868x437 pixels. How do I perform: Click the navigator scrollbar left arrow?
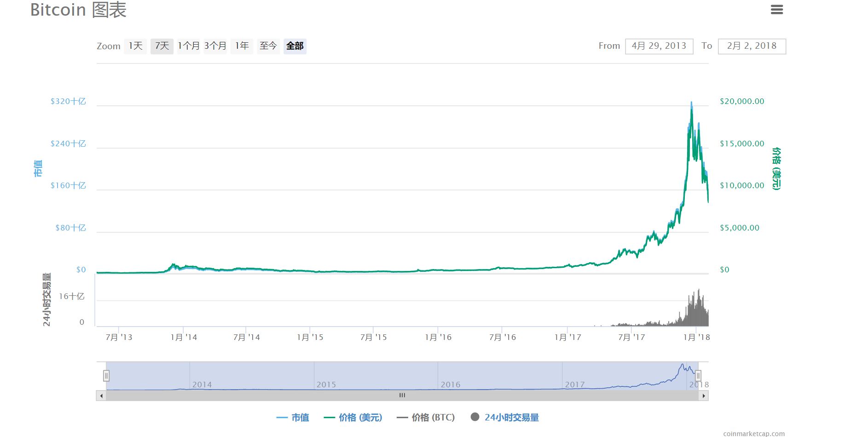pyautogui.click(x=101, y=396)
